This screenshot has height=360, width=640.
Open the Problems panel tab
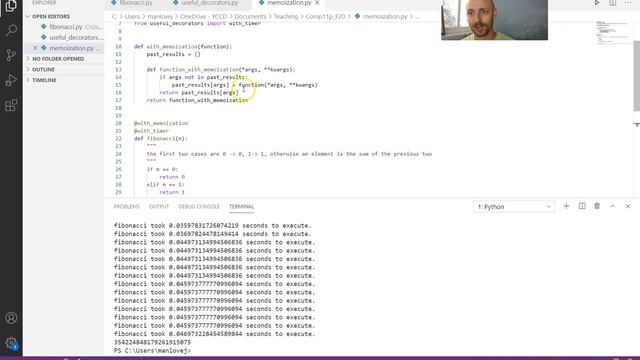(127, 207)
